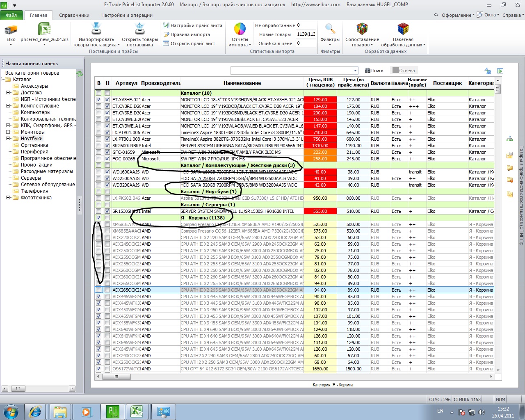Open the search combo box dropdown arrow

[x=355, y=71]
